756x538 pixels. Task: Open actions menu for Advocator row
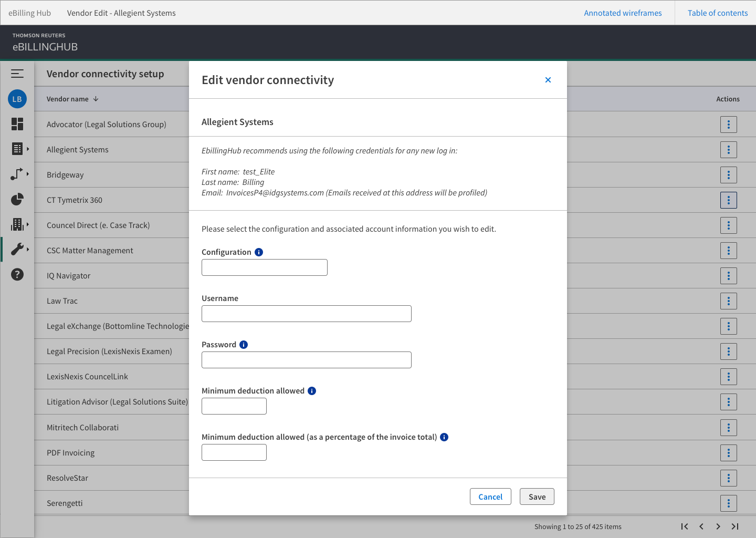pyautogui.click(x=729, y=125)
